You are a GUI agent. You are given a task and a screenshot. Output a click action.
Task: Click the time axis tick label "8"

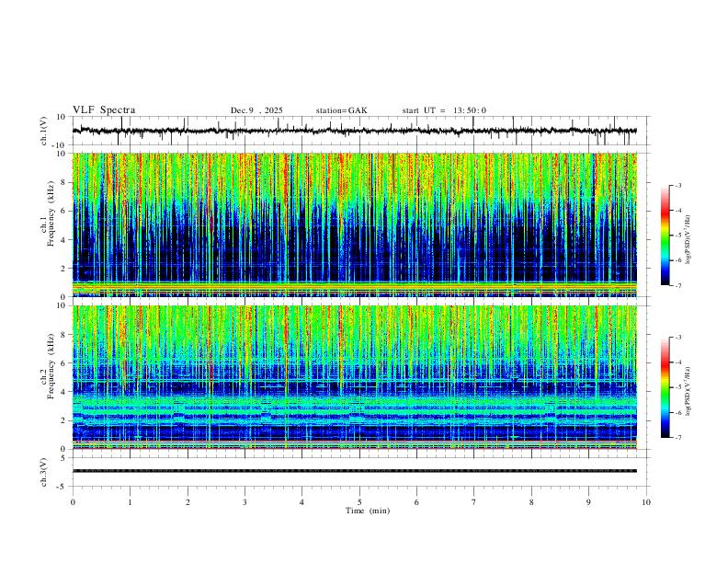(531, 502)
